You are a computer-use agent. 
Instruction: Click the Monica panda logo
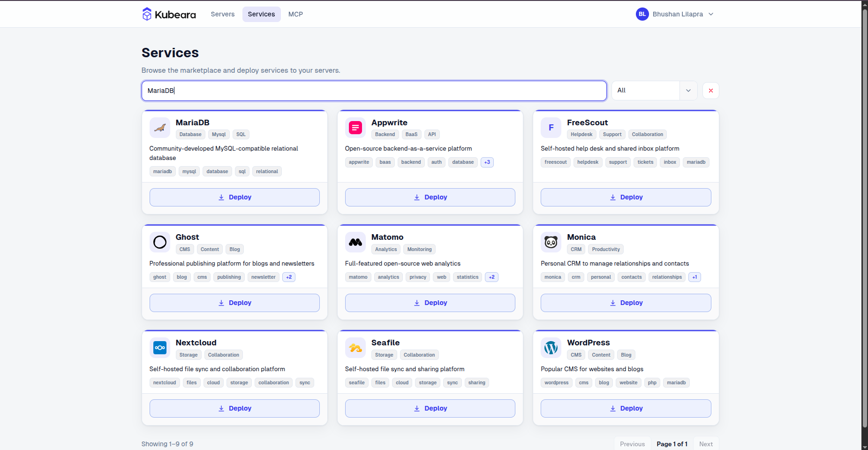click(x=551, y=242)
